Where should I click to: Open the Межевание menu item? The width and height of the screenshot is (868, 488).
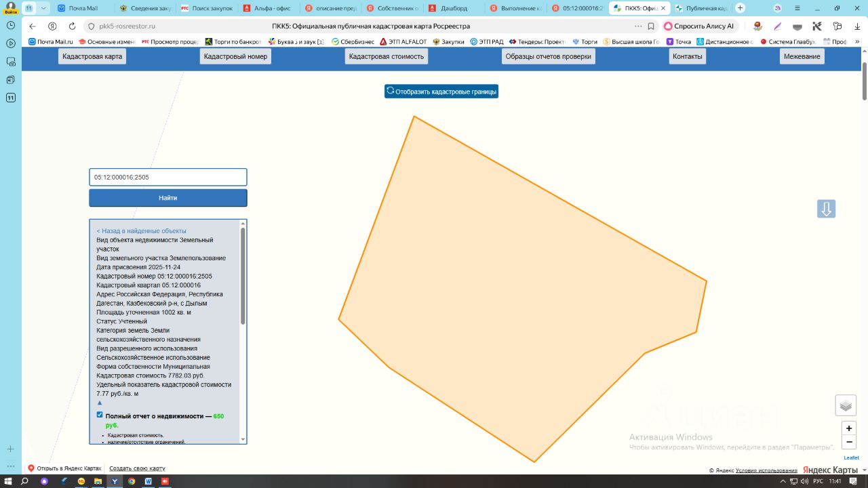click(802, 56)
